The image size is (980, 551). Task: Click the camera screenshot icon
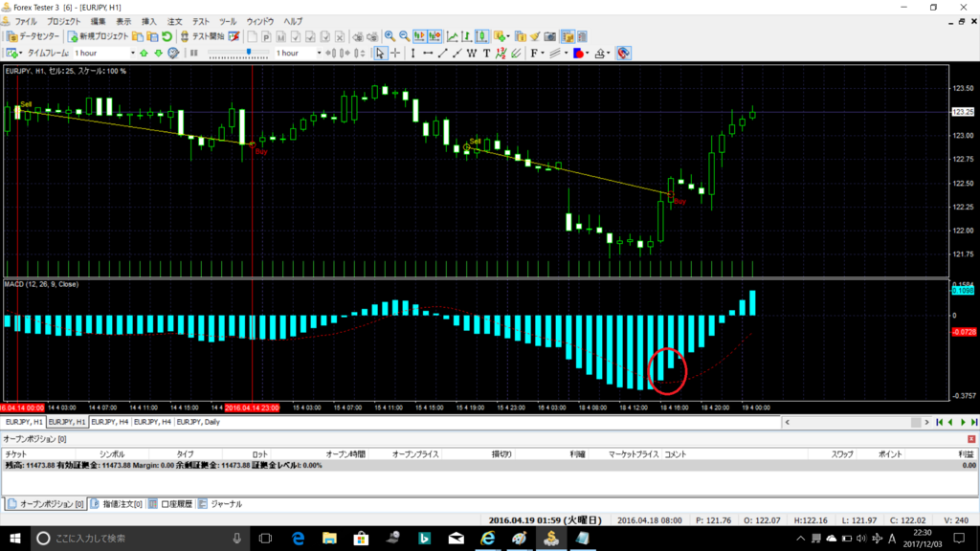[x=550, y=37]
